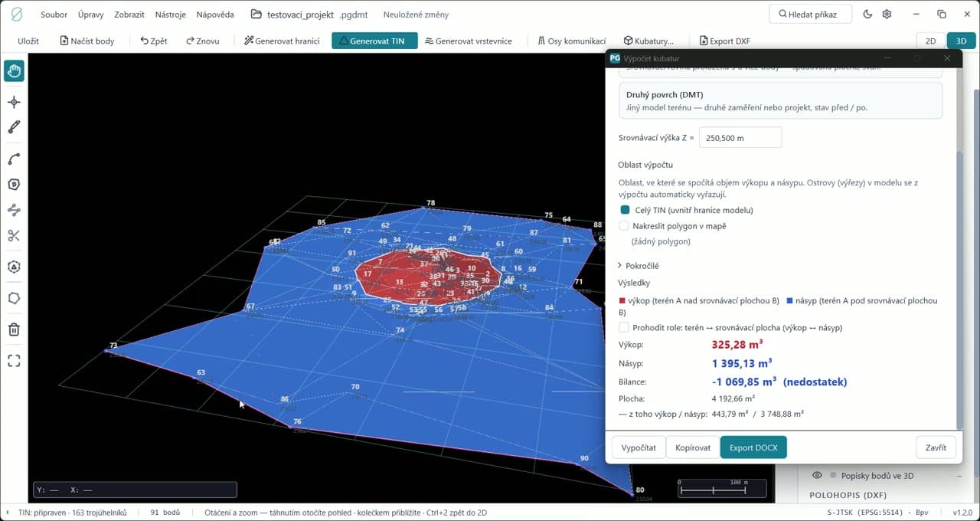This screenshot has height=521, width=980.
Task: Click Znovu redo toolbar item
Action: (202, 41)
